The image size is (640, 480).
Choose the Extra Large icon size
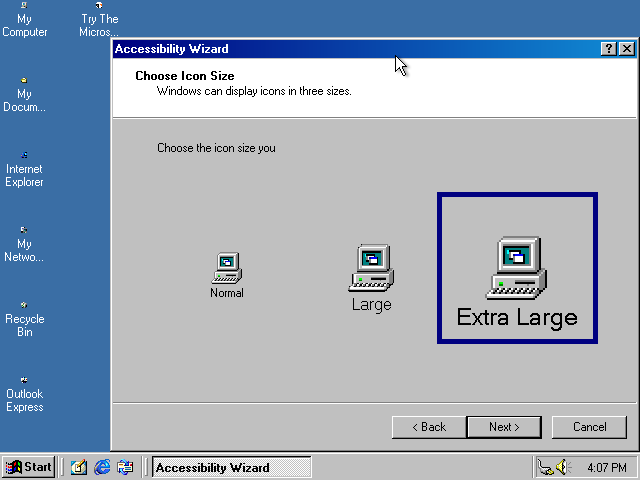(x=517, y=268)
